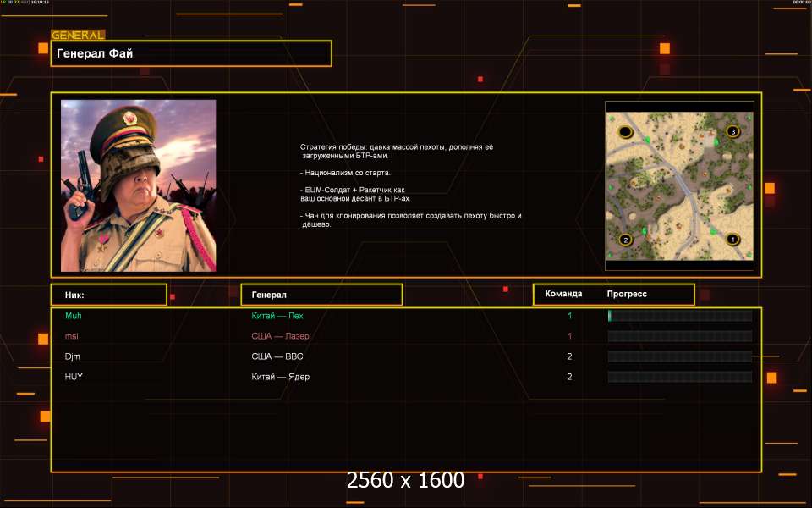Screen dimensions: 812x508
Task: Click the timer in top-right corner
Action: [x=801, y=3]
